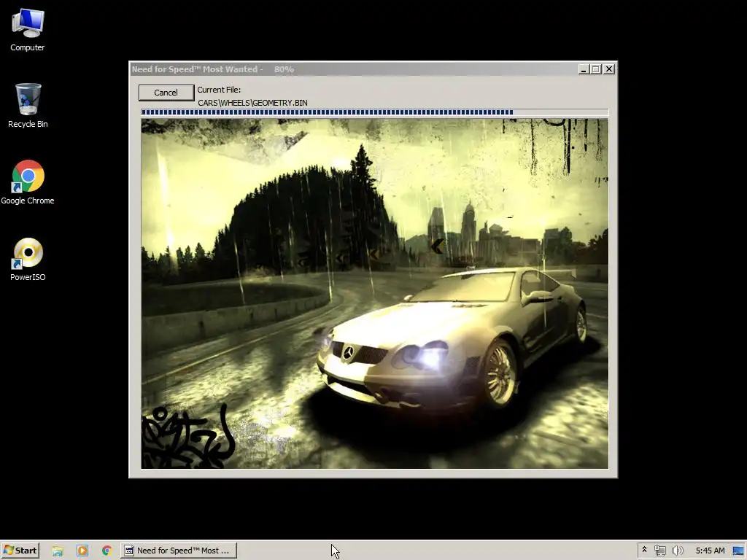Minimize the Need for Speed installer window
The height and width of the screenshot is (560, 747).
tap(584, 69)
